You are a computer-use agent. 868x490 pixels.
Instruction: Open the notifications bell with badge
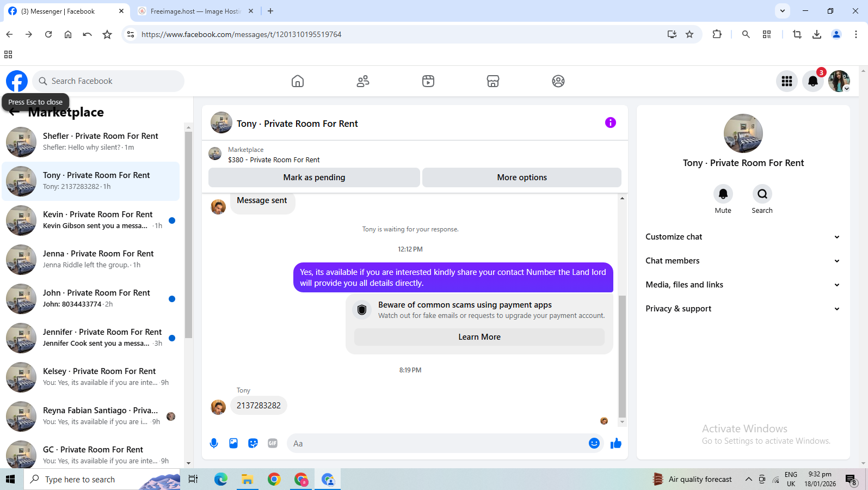coord(813,81)
